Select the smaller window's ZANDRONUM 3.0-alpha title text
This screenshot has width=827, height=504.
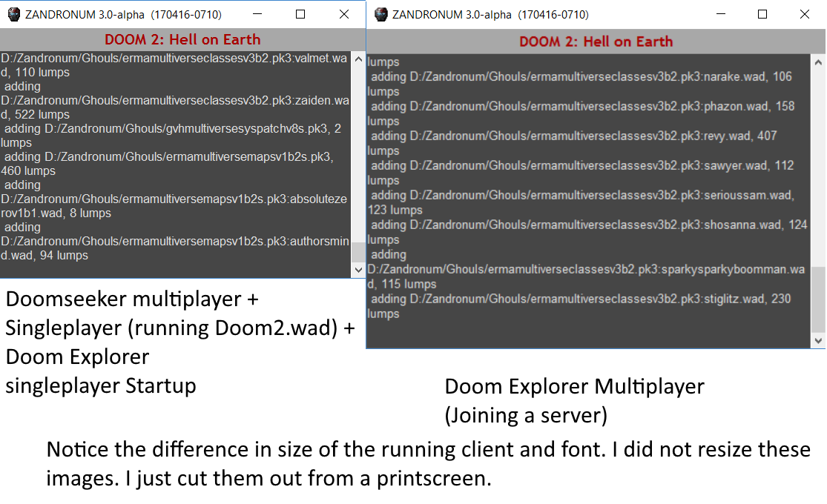pyautogui.click(x=122, y=14)
